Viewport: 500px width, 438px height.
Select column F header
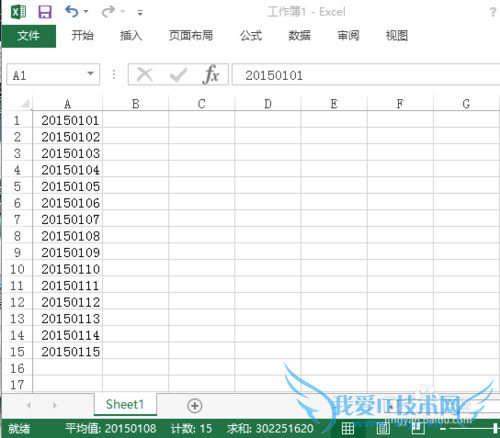(x=400, y=104)
